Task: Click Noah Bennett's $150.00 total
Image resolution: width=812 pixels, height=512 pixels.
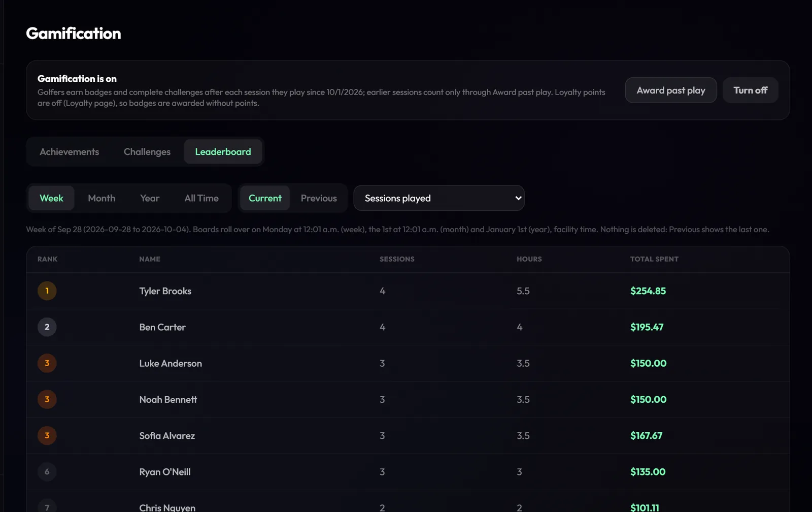Action: [x=649, y=399]
